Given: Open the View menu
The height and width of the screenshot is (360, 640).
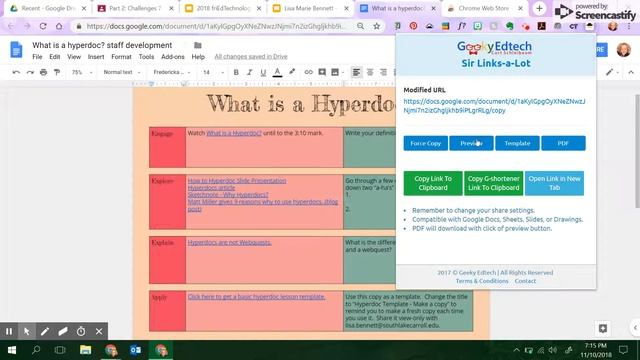Looking at the screenshot, I should click(74, 57).
